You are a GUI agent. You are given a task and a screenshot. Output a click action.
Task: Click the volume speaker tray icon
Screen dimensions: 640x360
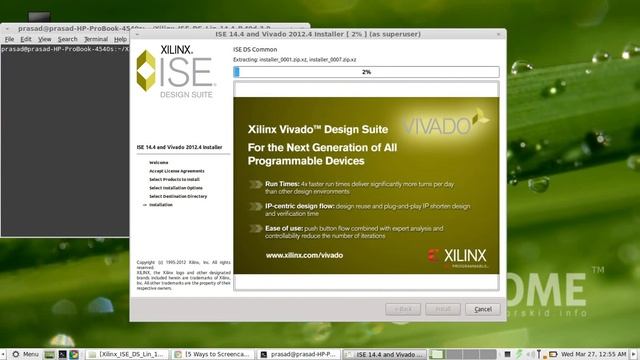530,354
